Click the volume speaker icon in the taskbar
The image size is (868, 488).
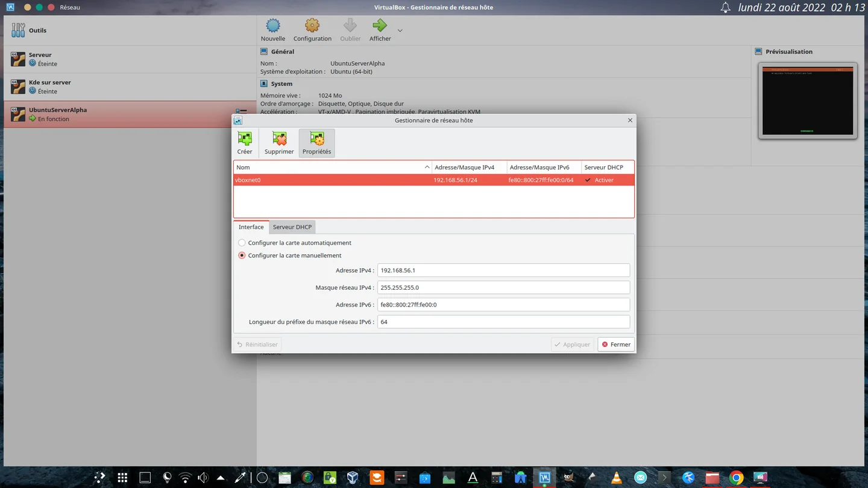(203, 478)
